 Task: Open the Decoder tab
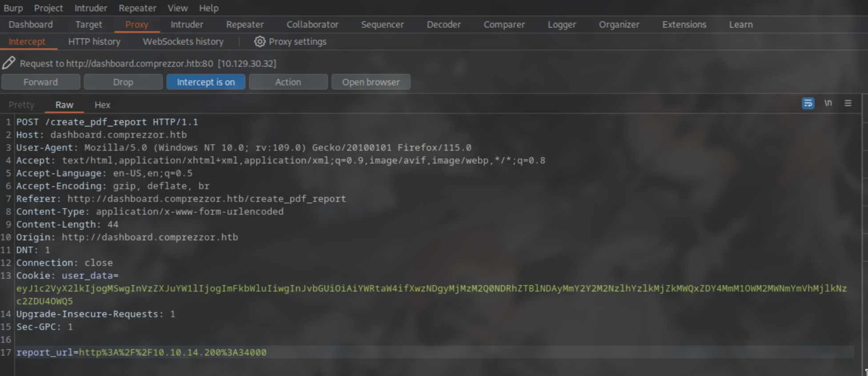(444, 24)
